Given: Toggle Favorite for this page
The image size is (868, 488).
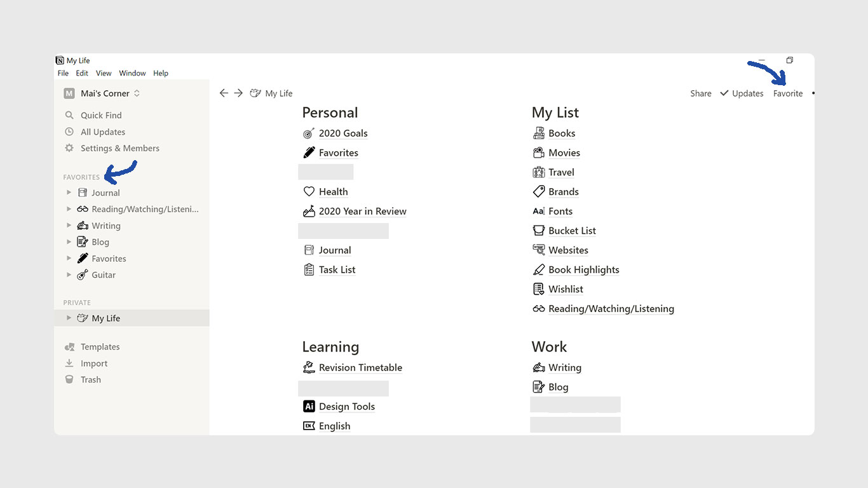Looking at the screenshot, I should tap(788, 93).
